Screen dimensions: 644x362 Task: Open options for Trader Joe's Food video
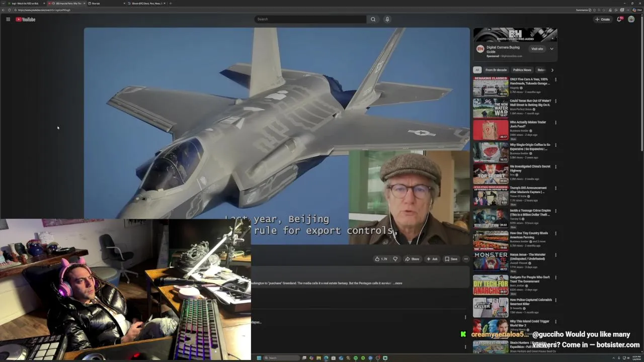pos(555,123)
